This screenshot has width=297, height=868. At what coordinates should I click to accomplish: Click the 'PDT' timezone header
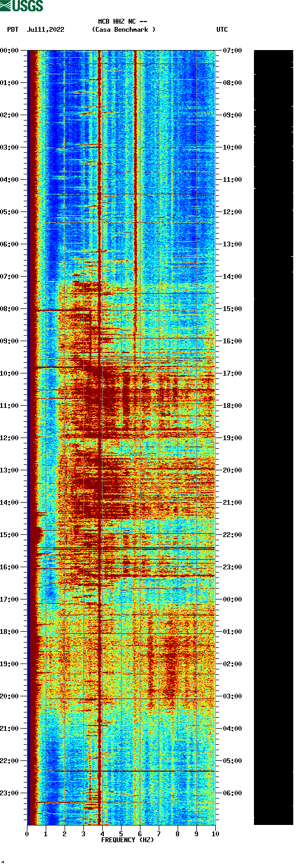(12, 30)
